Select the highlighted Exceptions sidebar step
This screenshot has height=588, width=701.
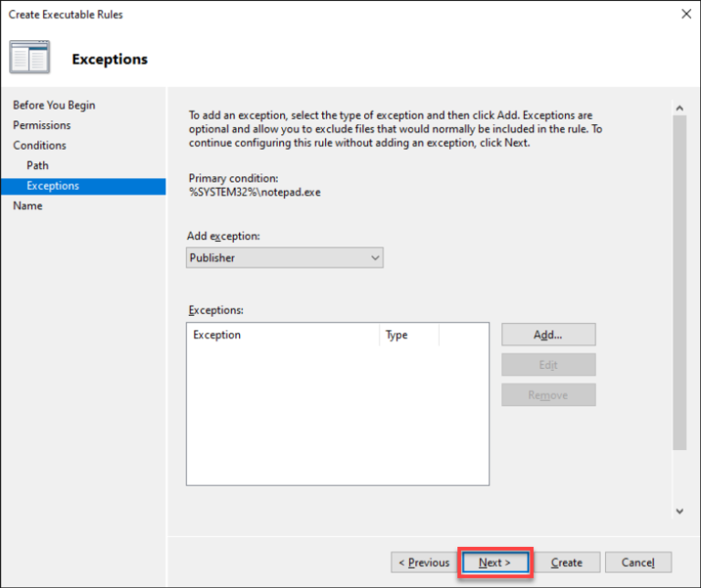pyautogui.click(x=53, y=185)
